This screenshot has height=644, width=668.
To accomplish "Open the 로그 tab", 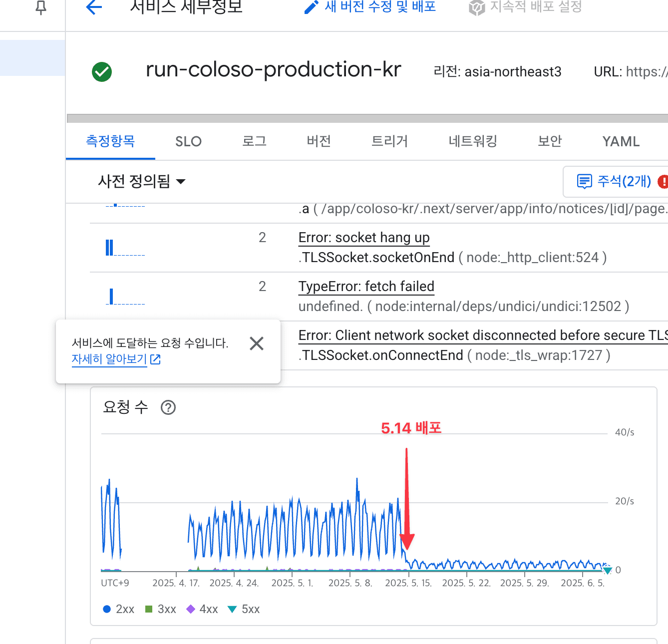I will pos(254,141).
